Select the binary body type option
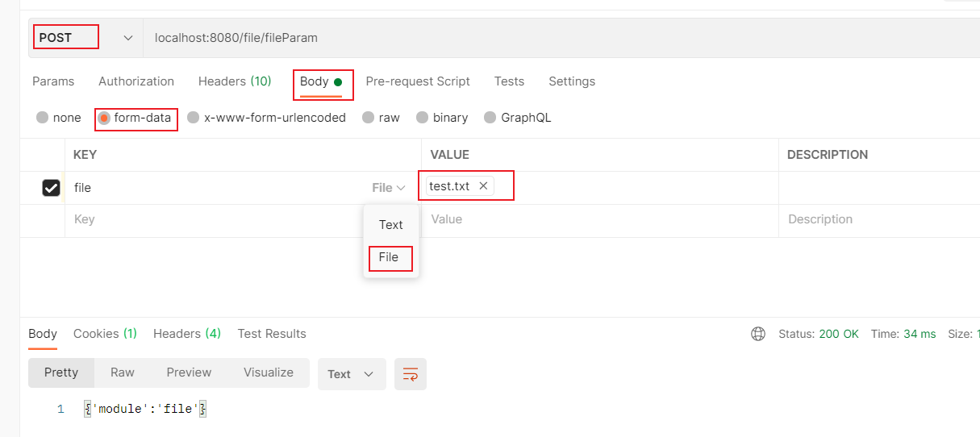Screen dimensions: 980x437 click(x=423, y=118)
